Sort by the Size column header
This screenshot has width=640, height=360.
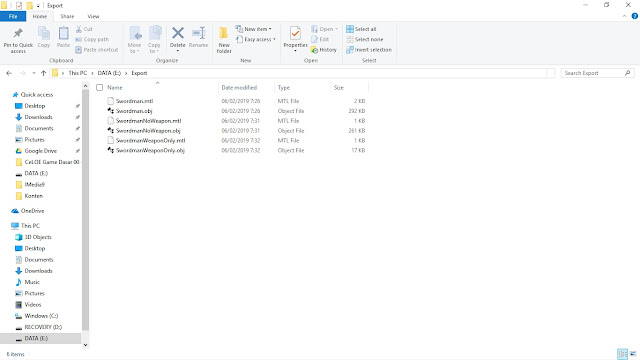tap(339, 88)
